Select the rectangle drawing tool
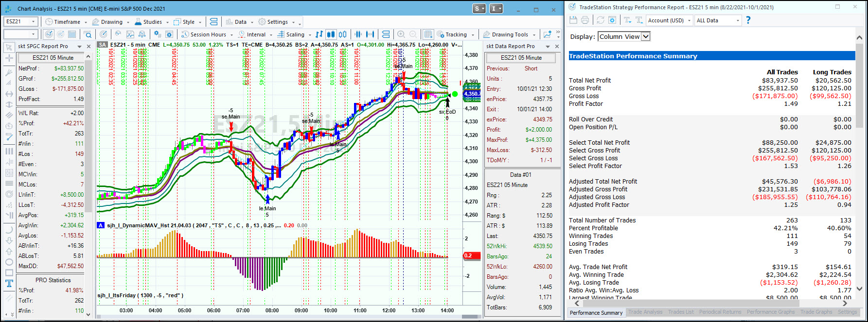 tap(9, 273)
